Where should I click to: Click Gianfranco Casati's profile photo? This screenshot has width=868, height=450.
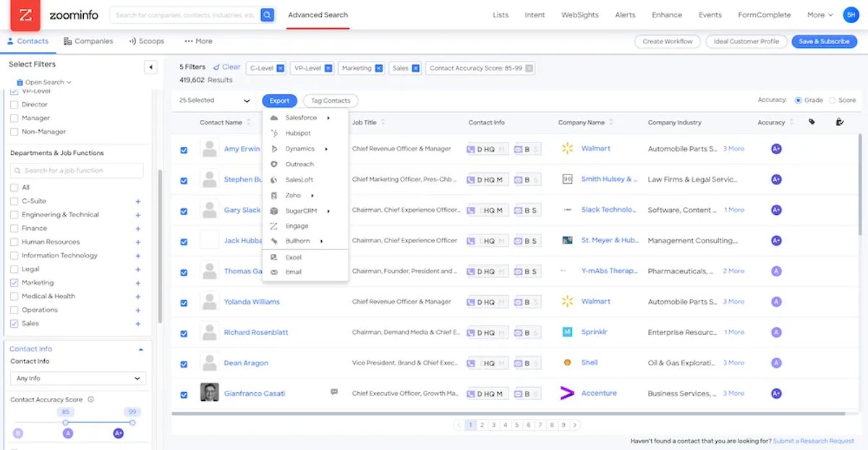click(209, 392)
